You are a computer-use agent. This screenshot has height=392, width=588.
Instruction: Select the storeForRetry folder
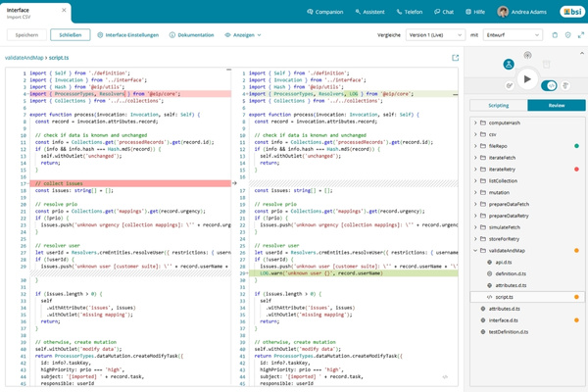click(527, 239)
